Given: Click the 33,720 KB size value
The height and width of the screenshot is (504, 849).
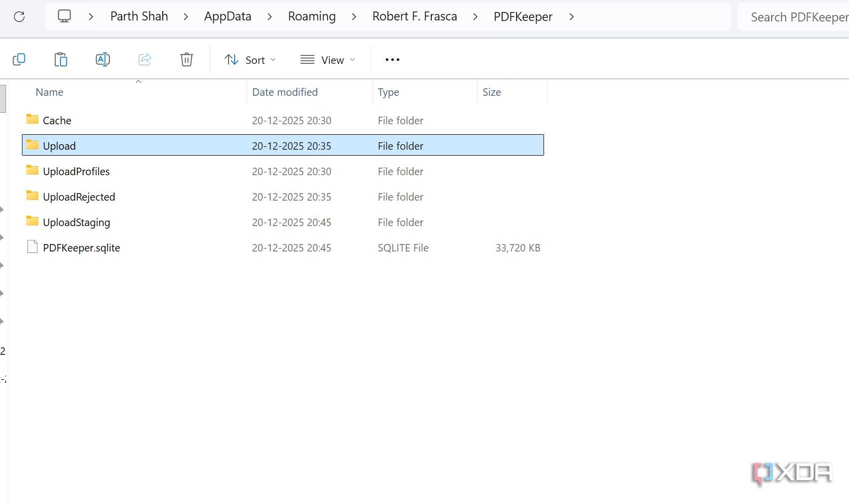Looking at the screenshot, I should pos(518,248).
